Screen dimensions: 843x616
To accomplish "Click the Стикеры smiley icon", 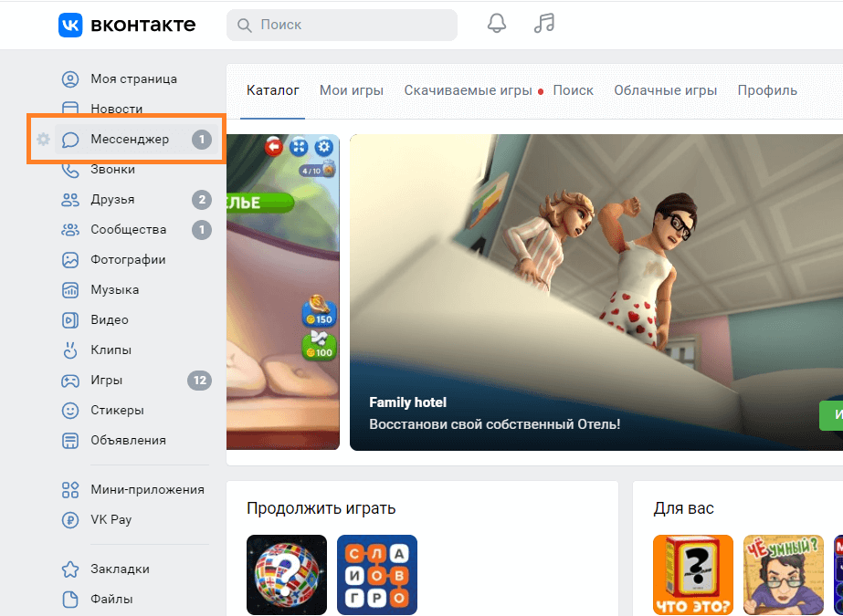I will [x=70, y=411].
